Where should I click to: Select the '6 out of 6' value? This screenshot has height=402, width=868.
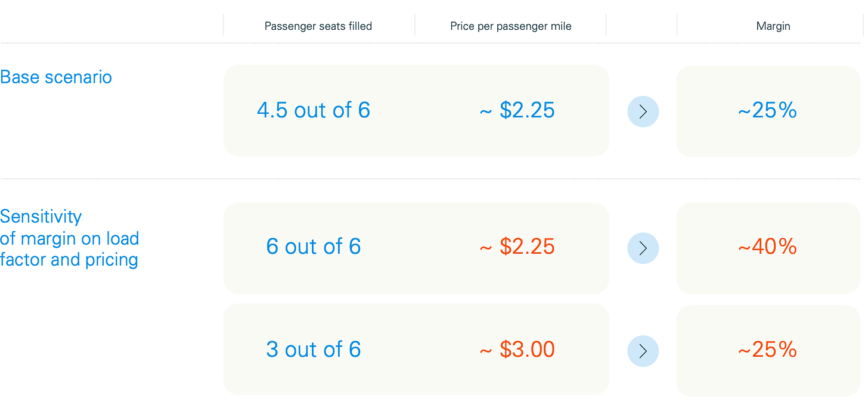coord(314,247)
